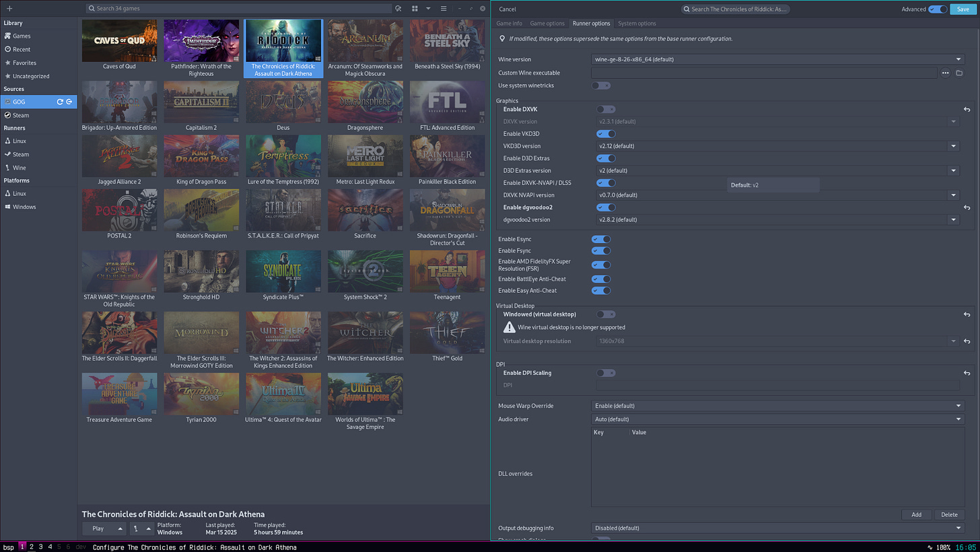The width and height of the screenshot is (980, 552).
Task: Switch to System options tab
Action: [637, 24]
